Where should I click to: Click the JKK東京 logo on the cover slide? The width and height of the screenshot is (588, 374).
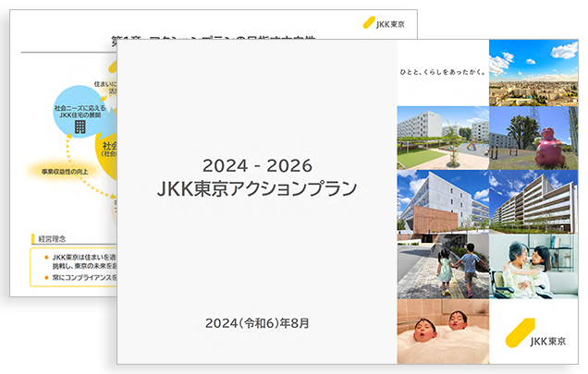pos(535,333)
